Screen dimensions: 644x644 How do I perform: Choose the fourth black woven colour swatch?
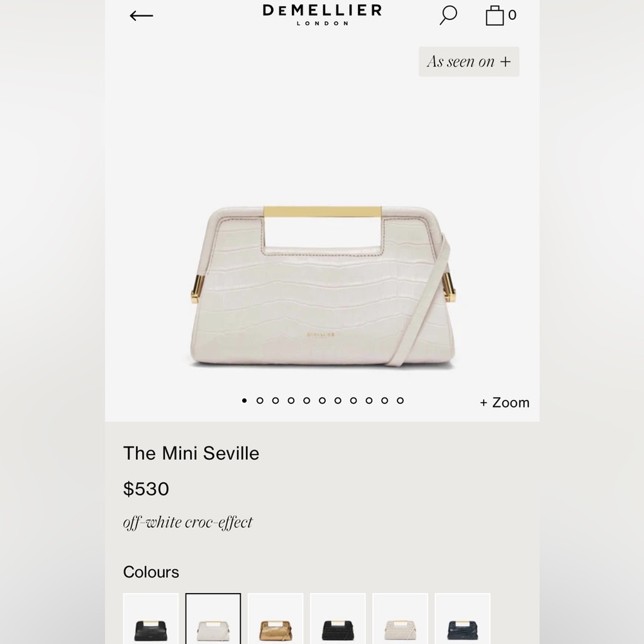[338, 618]
